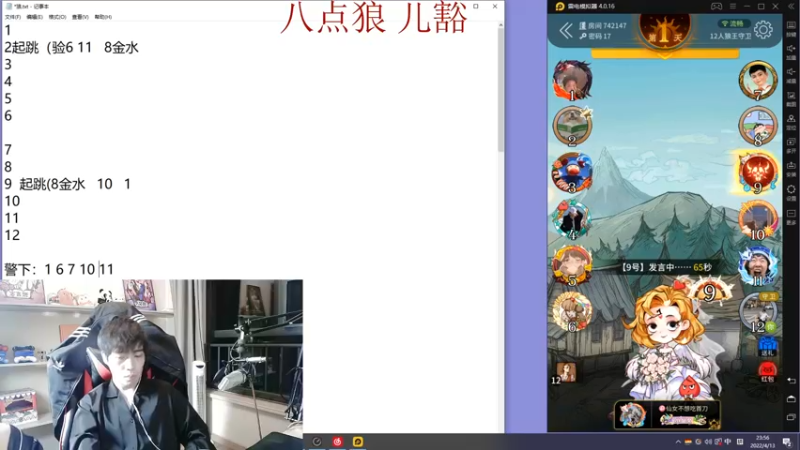
Task: Click the 密码 17 password label
Action: click(595, 36)
